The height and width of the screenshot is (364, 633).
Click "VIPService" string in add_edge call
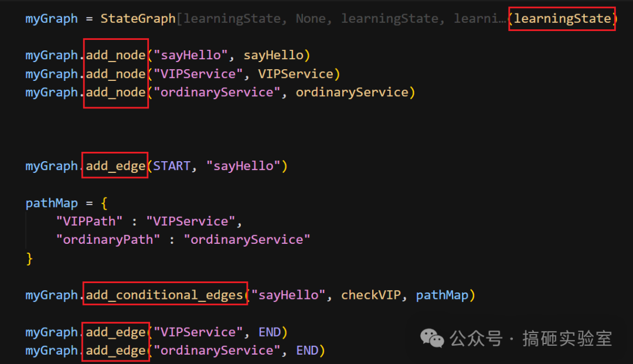point(198,332)
